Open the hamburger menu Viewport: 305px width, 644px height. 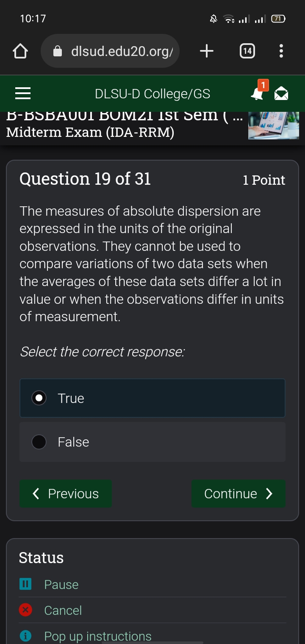(x=22, y=93)
